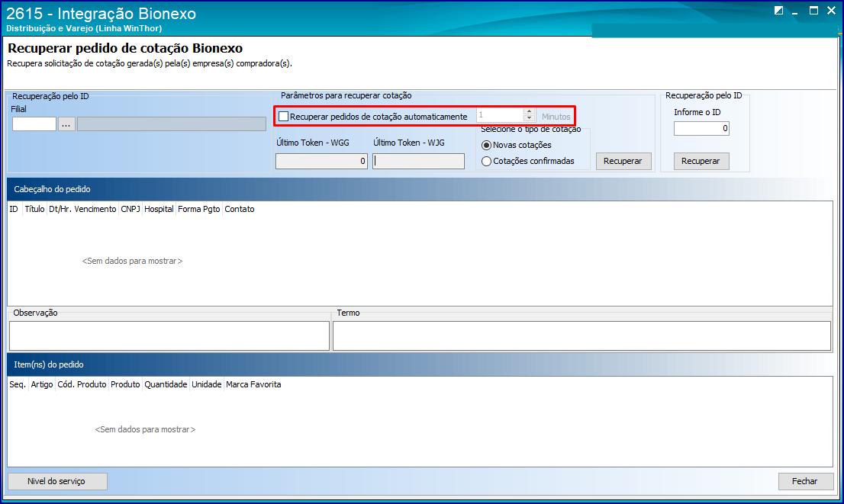The height and width of the screenshot is (504, 844).
Task: Sort by Título column header
Action: (34, 209)
